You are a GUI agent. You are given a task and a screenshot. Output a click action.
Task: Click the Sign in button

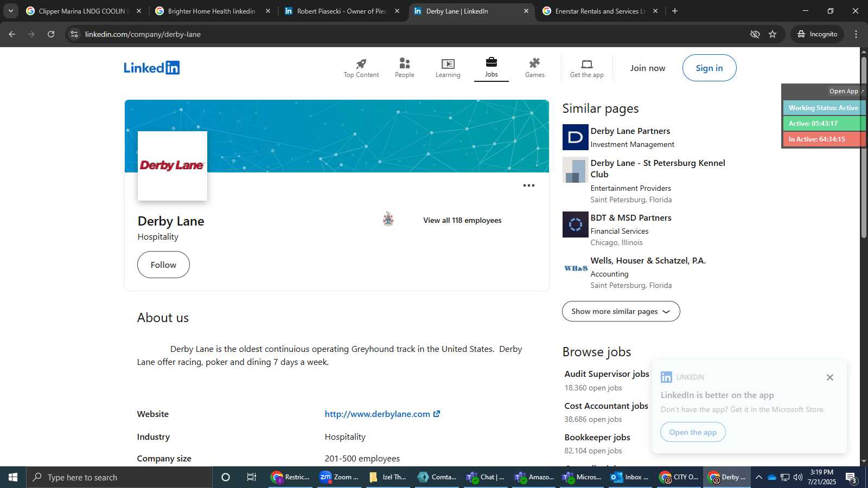pos(709,68)
